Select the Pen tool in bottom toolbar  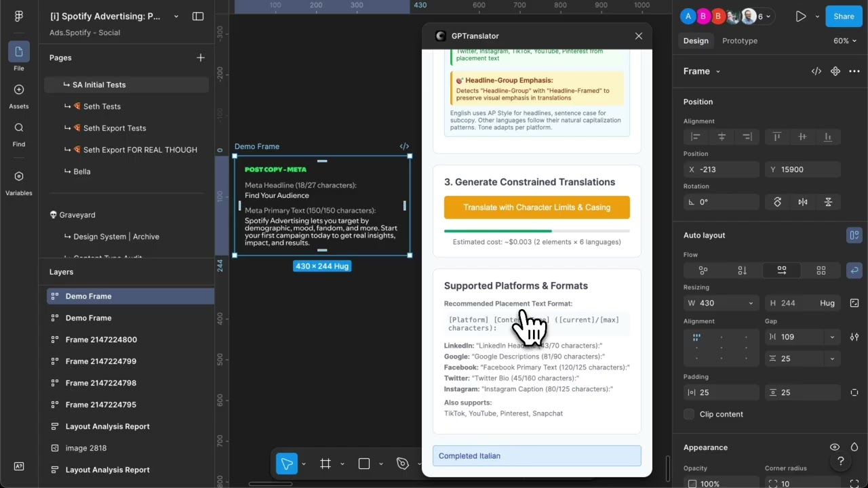403,464
